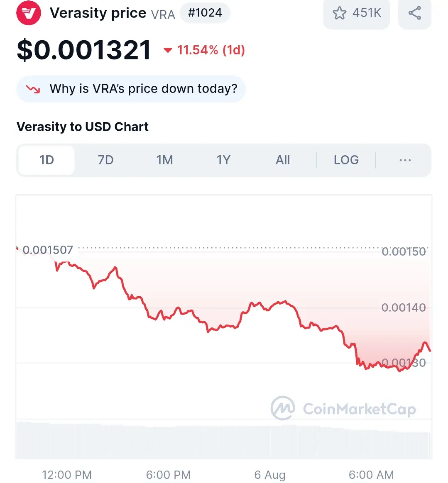This screenshot has height=483, width=448.
Task: Click the Verasity red logo icon
Action: (x=28, y=13)
